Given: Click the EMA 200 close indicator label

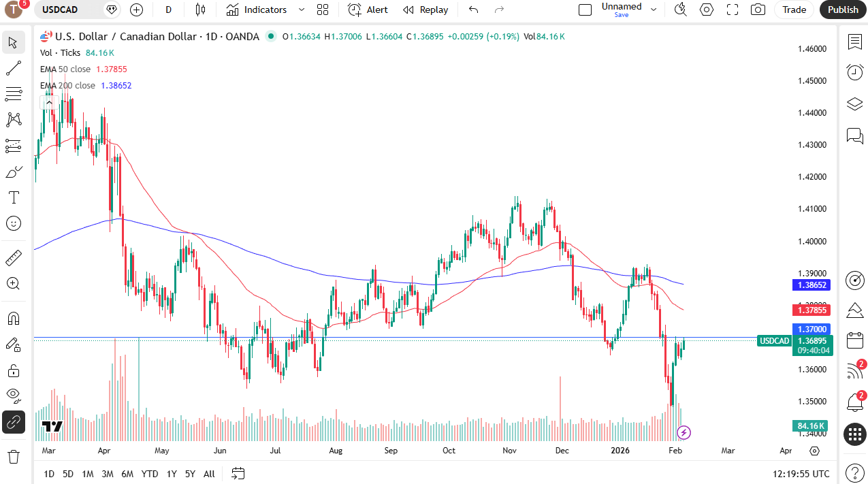Looking at the screenshot, I should 67,85.
